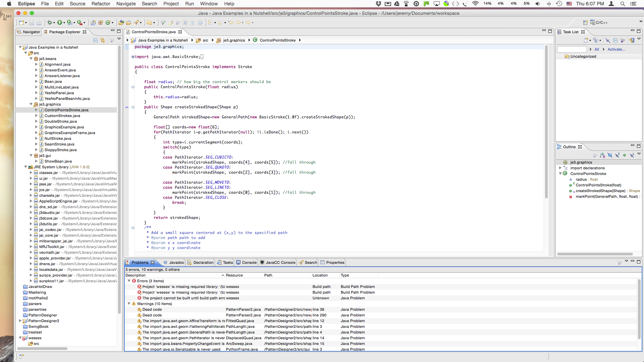Viewport: 644px width, 362px height.
Task: Click Synchronize Changed icon in Task List
Action: 632,40
